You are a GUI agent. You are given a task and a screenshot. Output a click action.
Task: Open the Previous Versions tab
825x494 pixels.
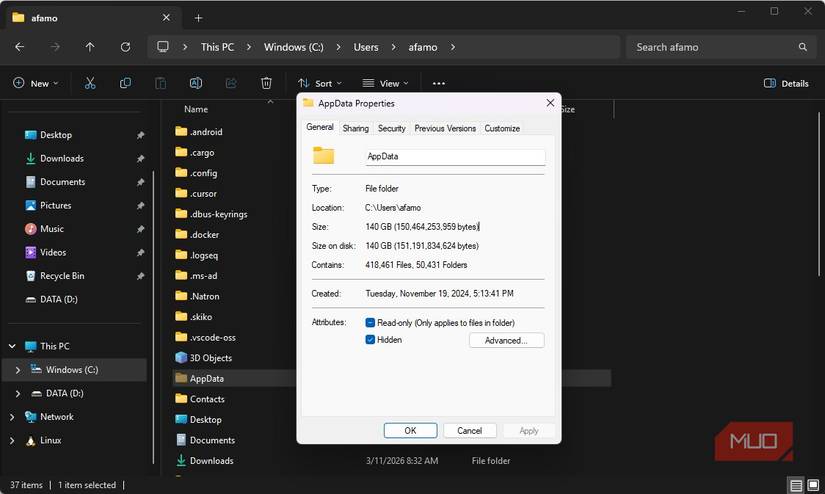[x=445, y=128]
